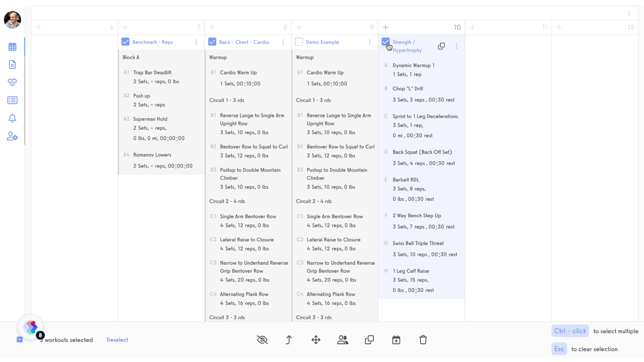Screen dimensions: 644x362
Task: Add a workout to day 12
Action: point(559,27)
